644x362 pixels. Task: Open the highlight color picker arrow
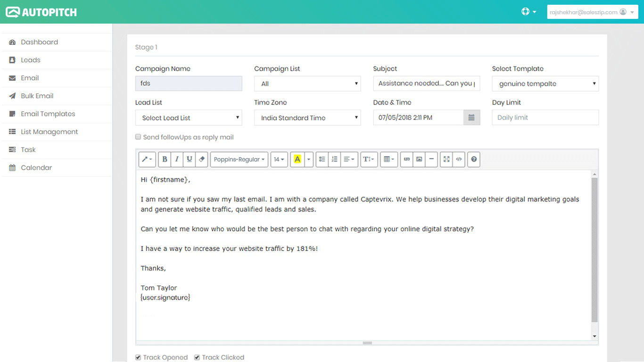[309, 159]
